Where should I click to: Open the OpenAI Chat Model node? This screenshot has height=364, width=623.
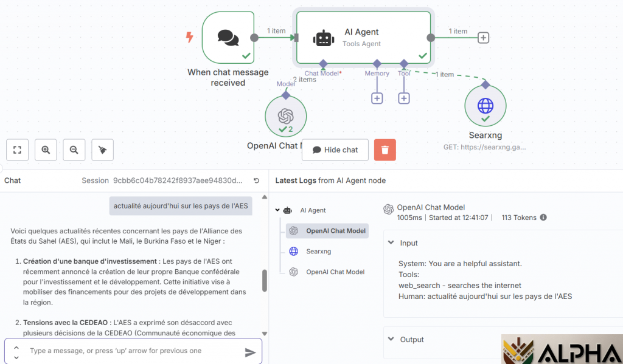(x=285, y=116)
